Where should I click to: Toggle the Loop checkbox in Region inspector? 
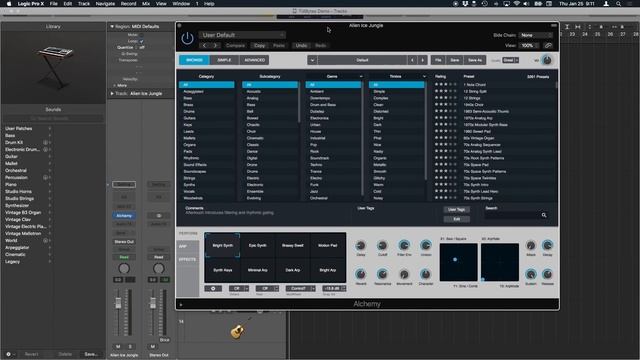click(142, 41)
